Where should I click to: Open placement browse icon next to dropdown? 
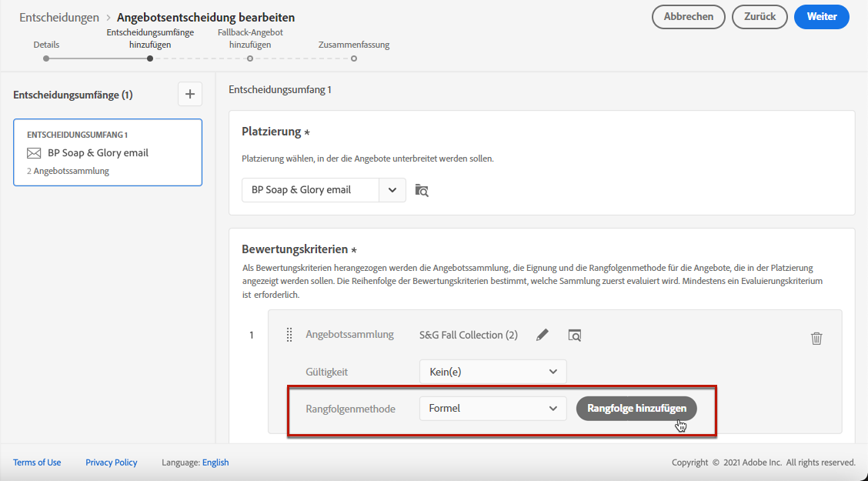(422, 190)
